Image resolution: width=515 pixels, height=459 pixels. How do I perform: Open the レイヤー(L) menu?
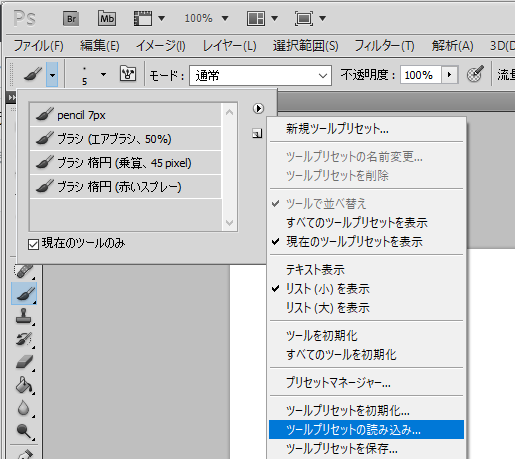coord(230,46)
